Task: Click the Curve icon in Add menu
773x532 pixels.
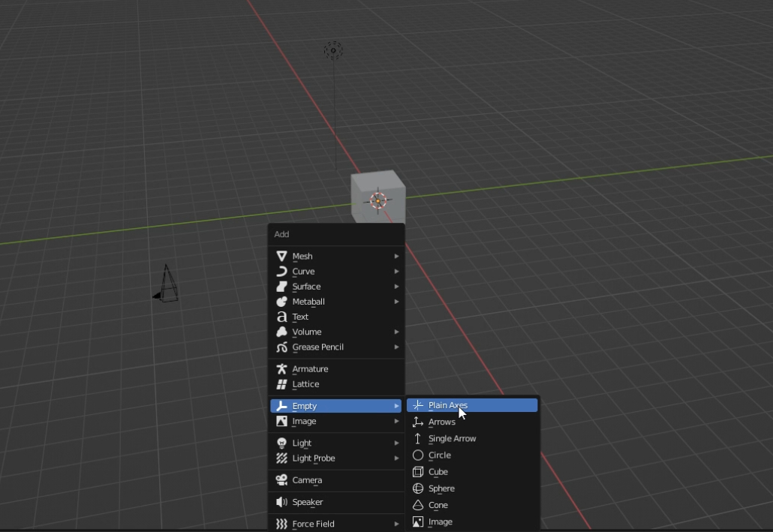Action: [x=281, y=271]
